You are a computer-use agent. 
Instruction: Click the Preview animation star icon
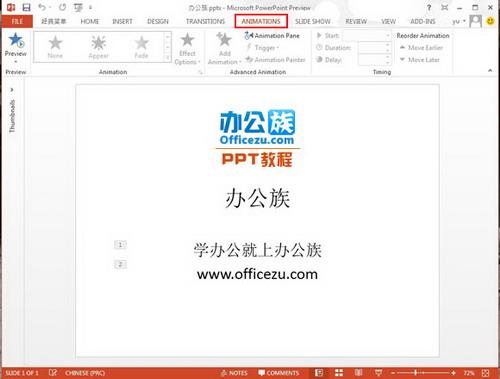coord(16,40)
